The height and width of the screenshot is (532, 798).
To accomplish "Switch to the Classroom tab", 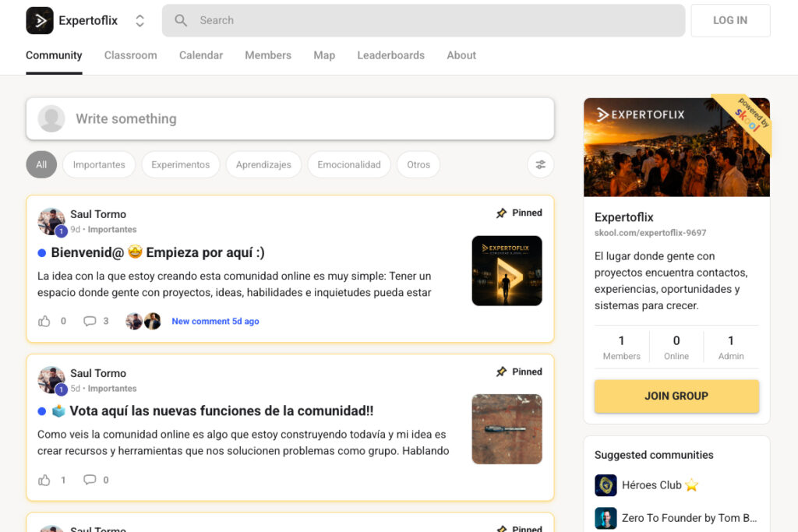I will pos(131,55).
